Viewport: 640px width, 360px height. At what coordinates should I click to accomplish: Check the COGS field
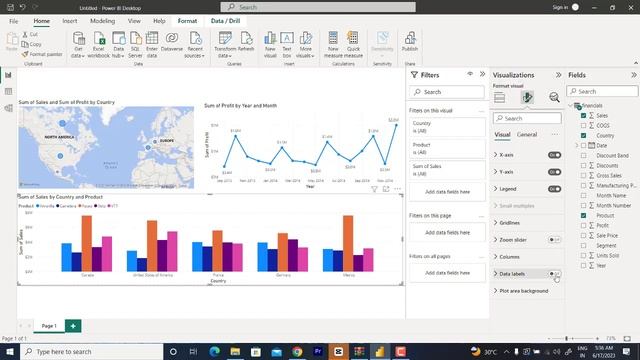coord(583,125)
